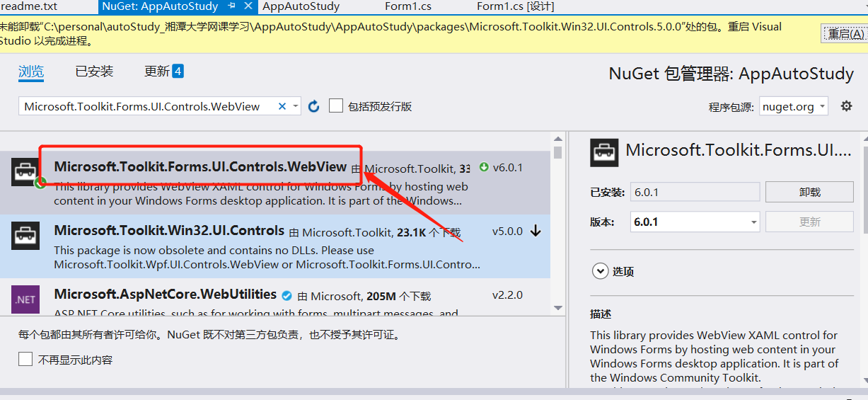Click the v2.2.0 version label in list
The width and height of the screenshot is (868, 400).
click(x=508, y=295)
